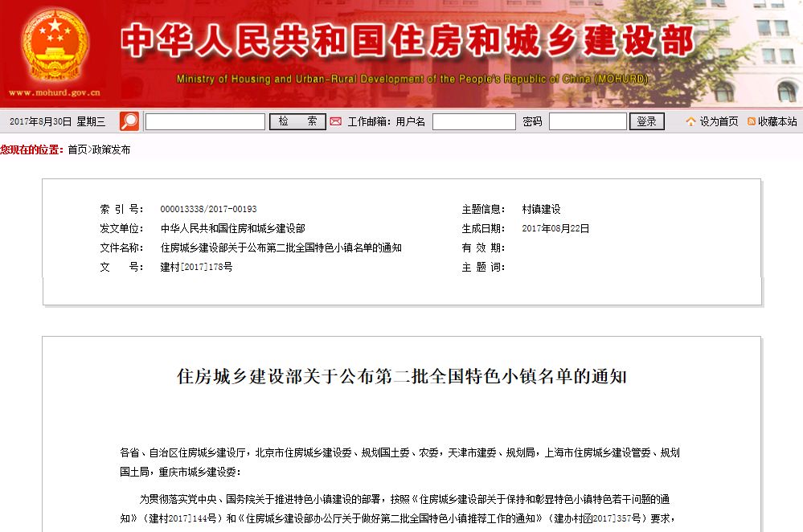Click the 文件名称 label
803x532 pixels.
click(121, 248)
